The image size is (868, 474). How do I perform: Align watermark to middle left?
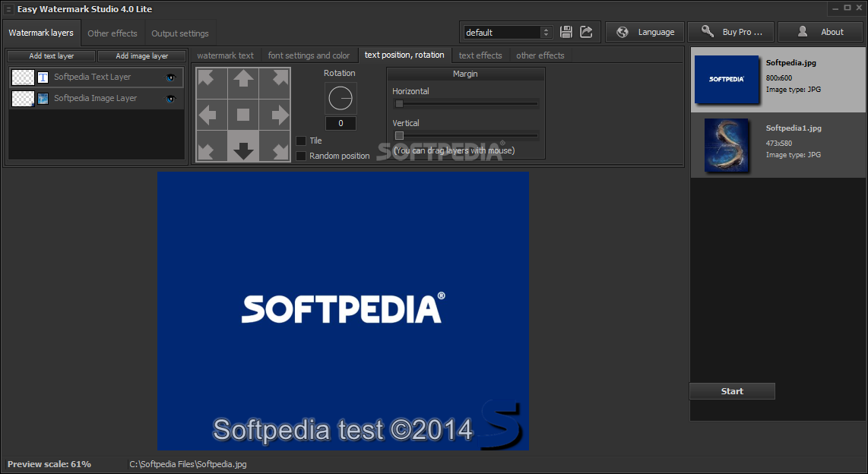click(x=212, y=115)
